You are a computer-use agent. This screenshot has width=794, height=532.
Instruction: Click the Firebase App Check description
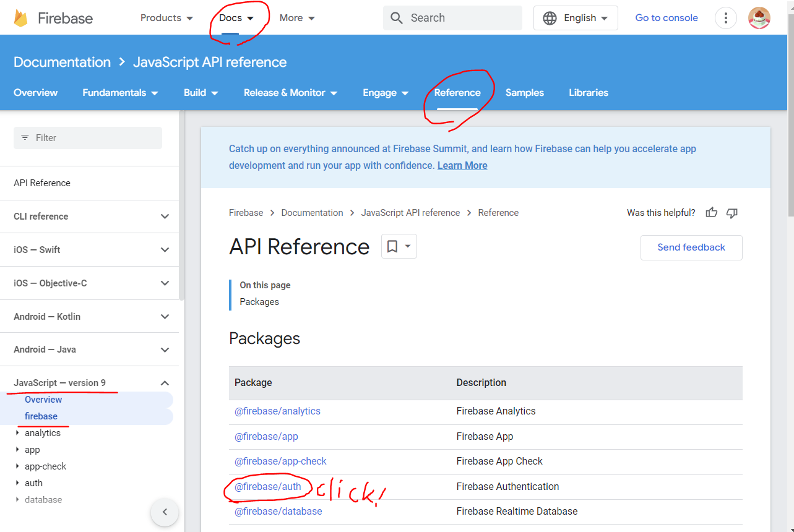click(x=499, y=461)
